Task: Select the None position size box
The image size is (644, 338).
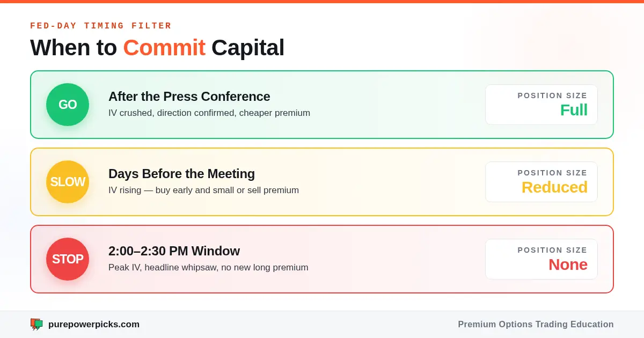Action: pyautogui.click(x=541, y=259)
